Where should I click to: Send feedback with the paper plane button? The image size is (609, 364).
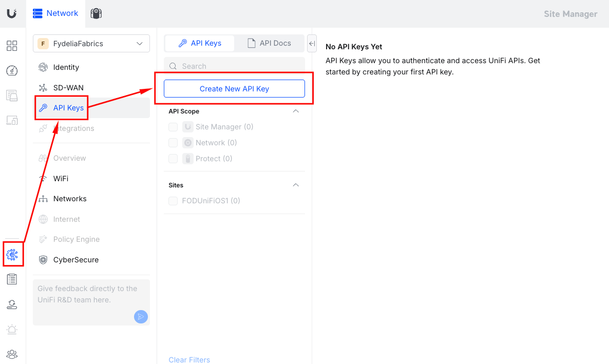tap(141, 317)
